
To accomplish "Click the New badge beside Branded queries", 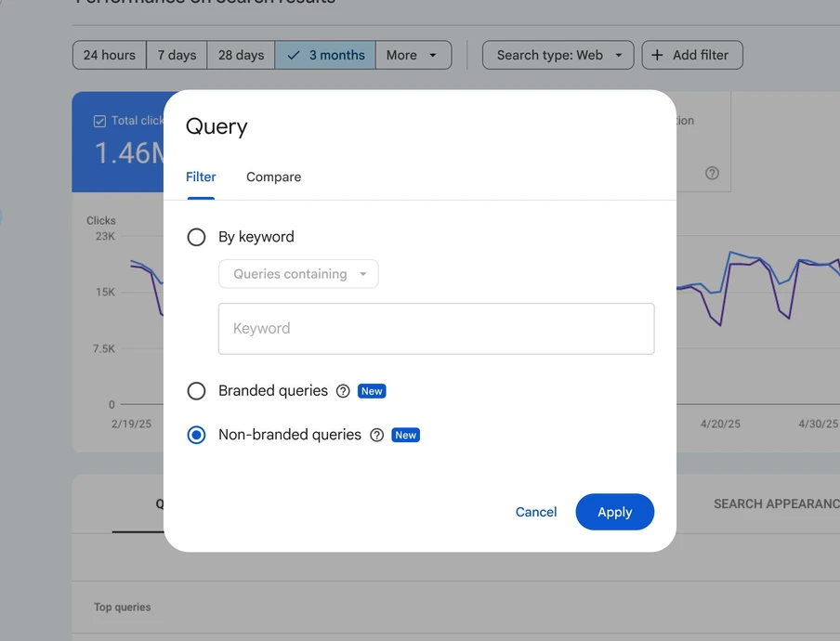I will (372, 391).
